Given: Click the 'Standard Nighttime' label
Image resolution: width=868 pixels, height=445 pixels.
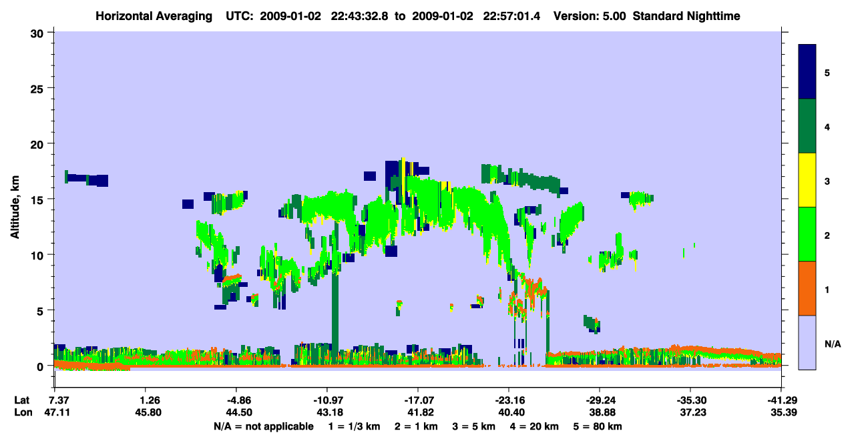Looking at the screenshot, I should [x=686, y=15].
